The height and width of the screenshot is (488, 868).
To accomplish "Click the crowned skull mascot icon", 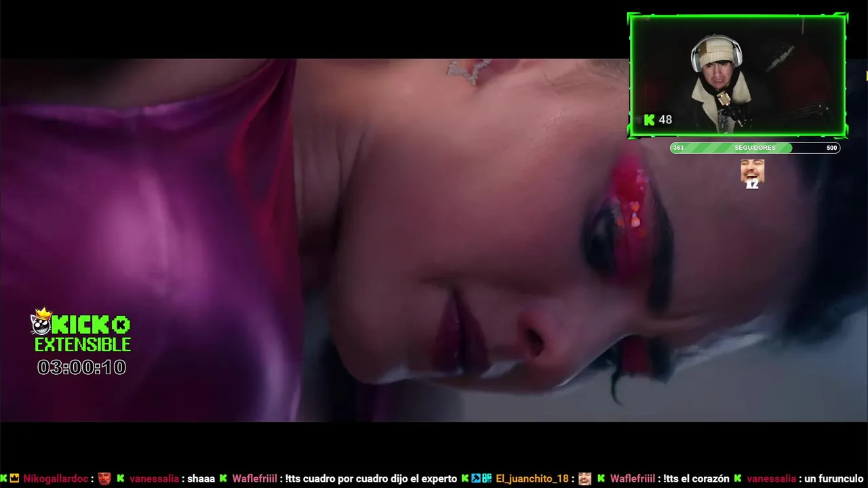I will pyautogui.click(x=41, y=321).
